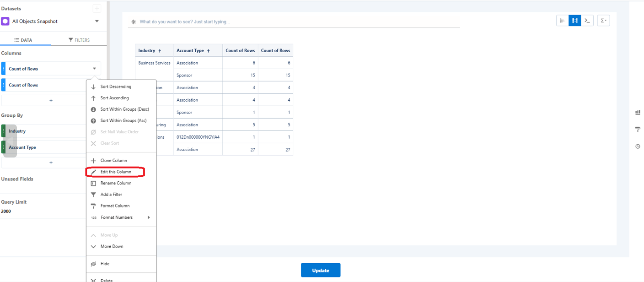This screenshot has height=282, width=644.
Task: Open the SAQL query editor
Action: click(x=588, y=20)
